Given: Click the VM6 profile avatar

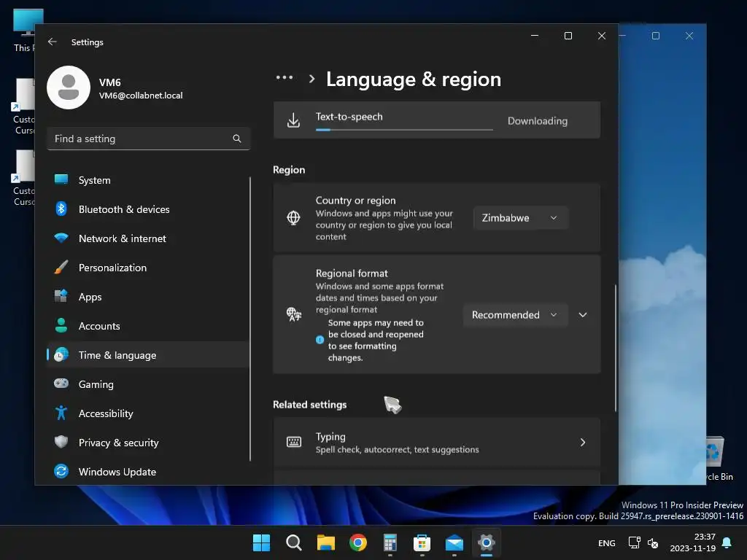Looking at the screenshot, I should tap(69, 87).
